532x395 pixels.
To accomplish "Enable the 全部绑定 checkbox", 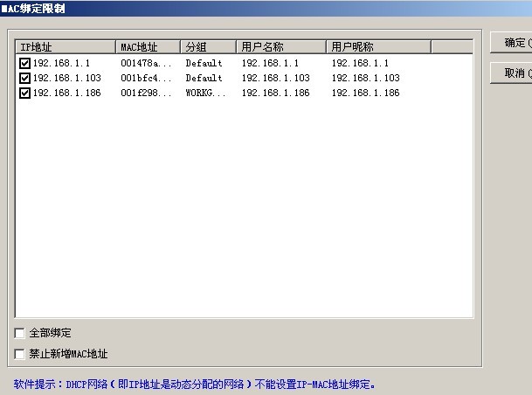I will tap(20, 333).
